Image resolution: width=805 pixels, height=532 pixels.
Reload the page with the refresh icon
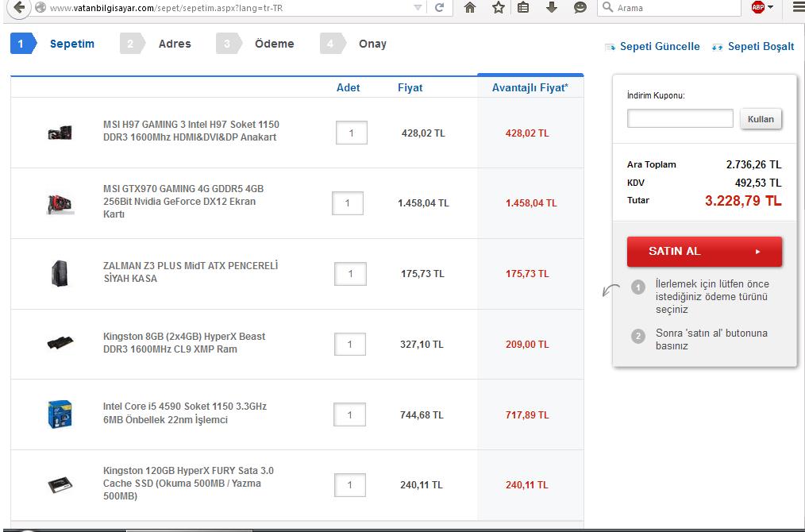439,8
